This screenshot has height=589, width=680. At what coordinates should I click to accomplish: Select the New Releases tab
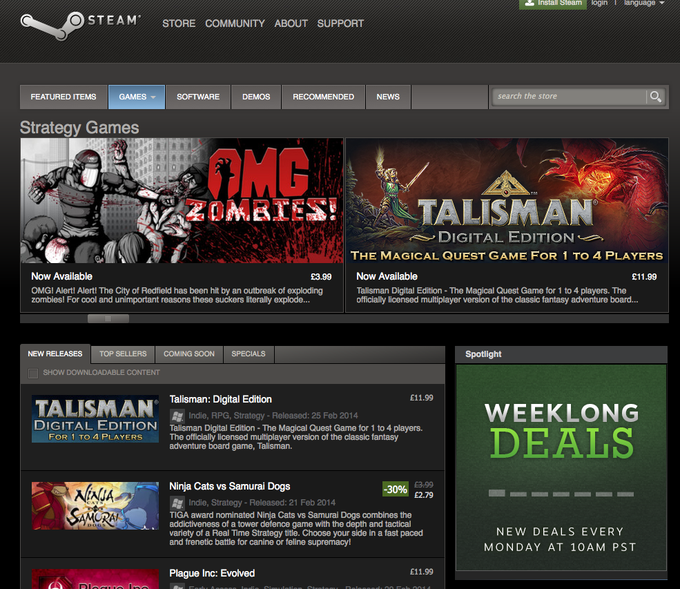point(55,354)
